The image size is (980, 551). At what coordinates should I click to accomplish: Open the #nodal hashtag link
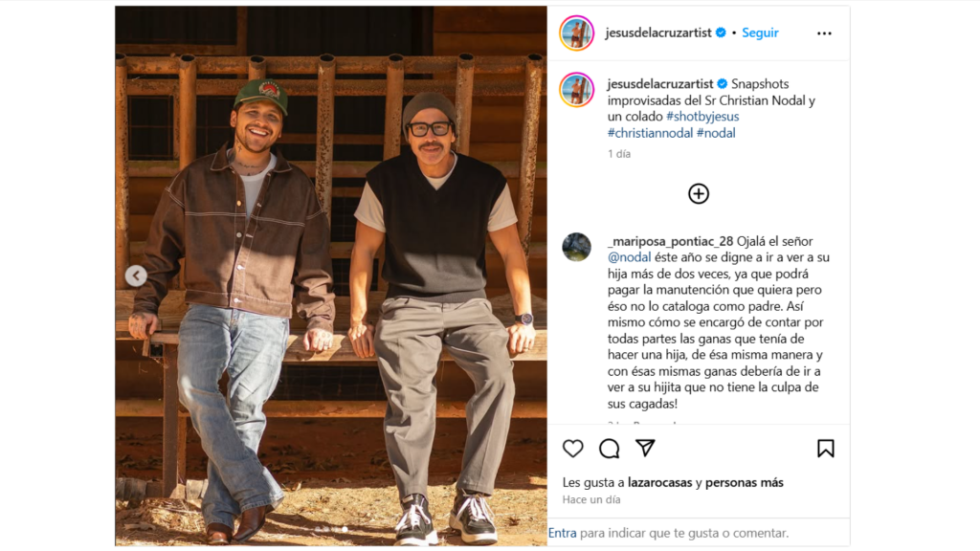716,133
